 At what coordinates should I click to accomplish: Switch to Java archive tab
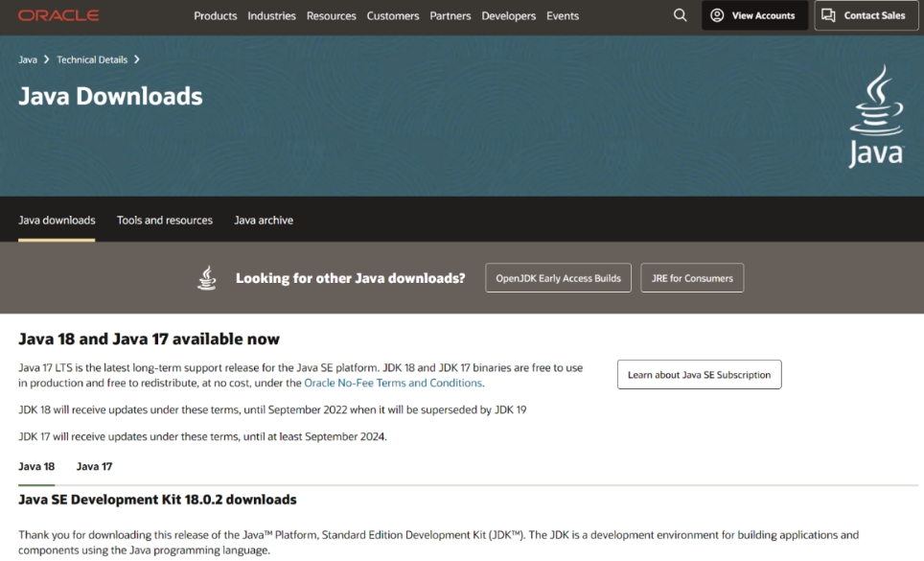[x=264, y=220]
